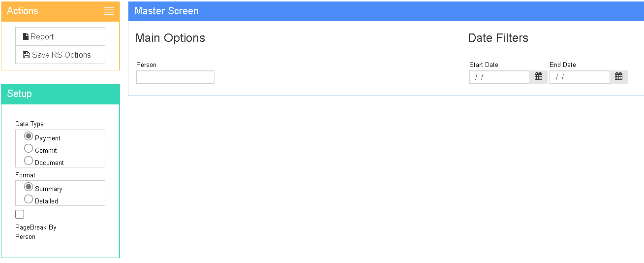
Task: Click into the Start Date field
Action: (499, 77)
